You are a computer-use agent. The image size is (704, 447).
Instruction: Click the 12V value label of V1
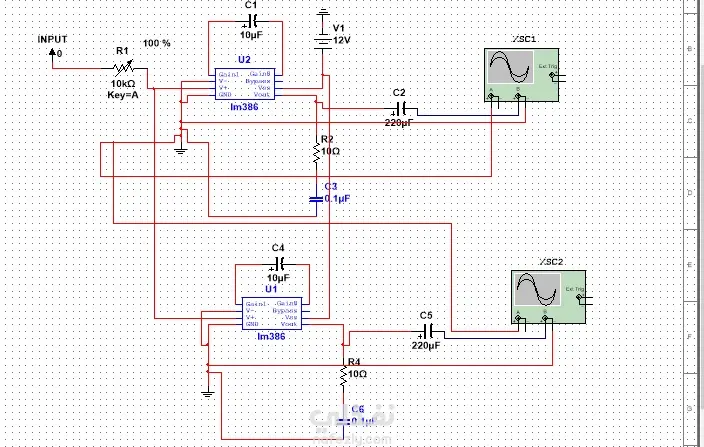(x=342, y=40)
